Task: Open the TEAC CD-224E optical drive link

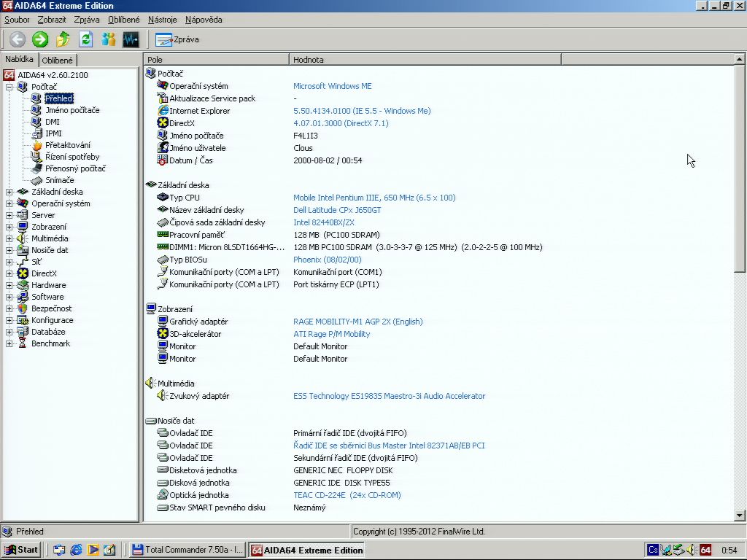Action: (x=347, y=495)
